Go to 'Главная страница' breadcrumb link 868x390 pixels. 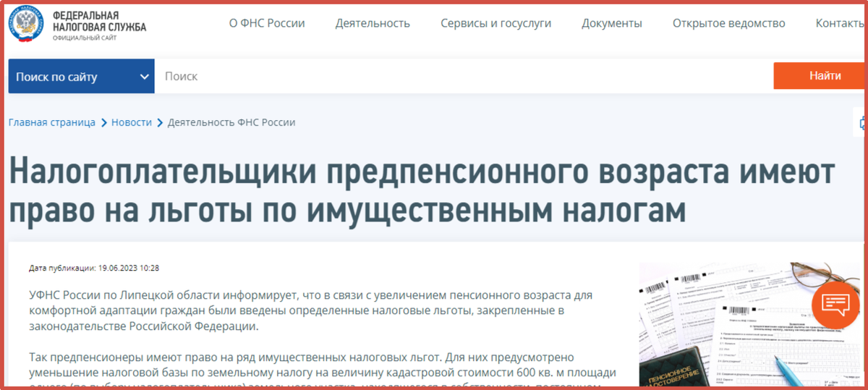(52, 122)
